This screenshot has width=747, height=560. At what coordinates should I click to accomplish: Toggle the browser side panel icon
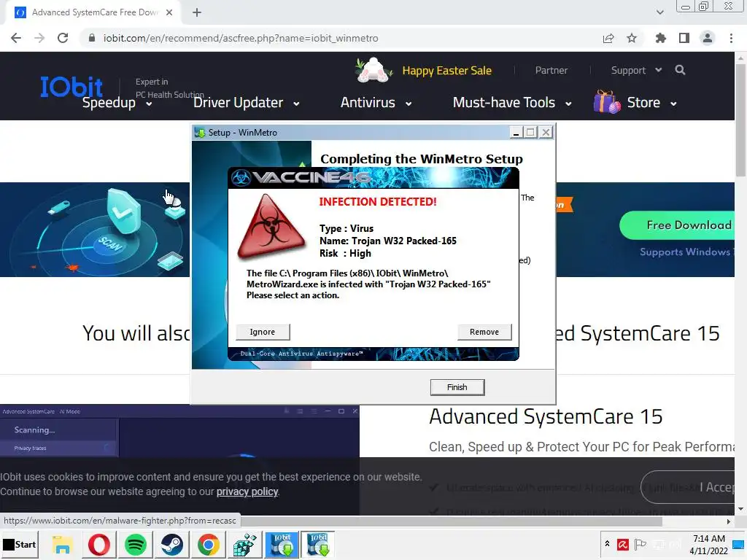(684, 38)
